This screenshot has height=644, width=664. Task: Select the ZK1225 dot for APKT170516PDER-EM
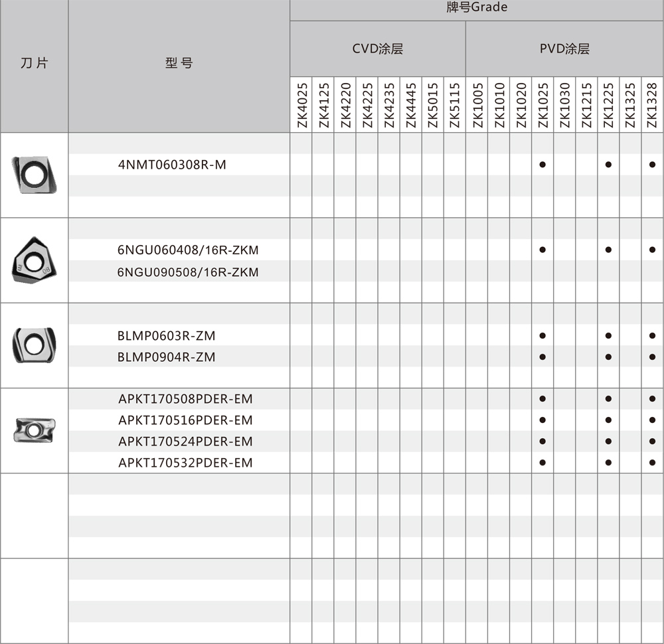[x=608, y=420]
